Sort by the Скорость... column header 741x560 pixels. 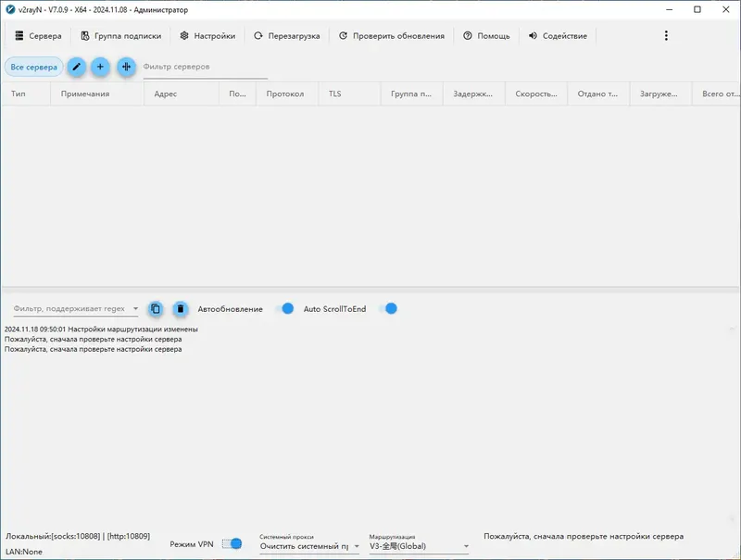click(x=536, y=94)
